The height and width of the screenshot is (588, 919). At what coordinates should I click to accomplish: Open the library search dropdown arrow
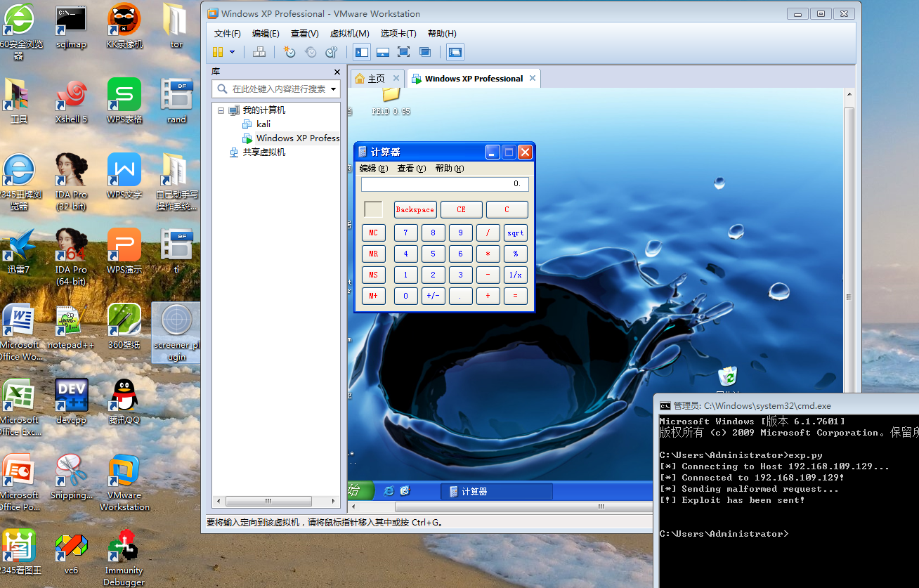(x=334, y=89)
